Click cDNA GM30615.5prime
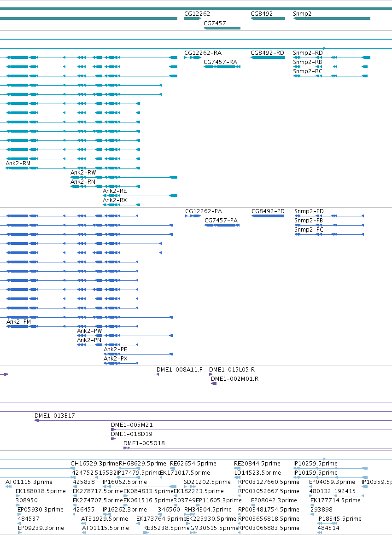 pos(214,528)
